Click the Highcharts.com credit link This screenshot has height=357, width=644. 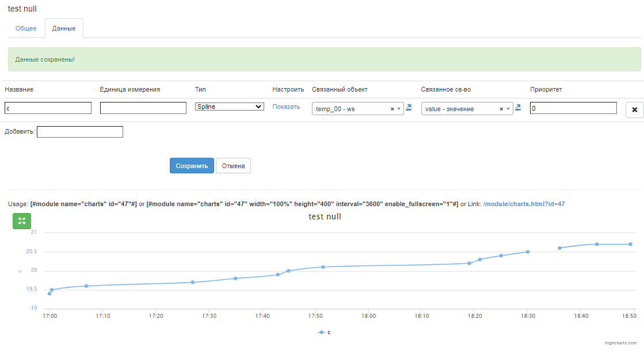click(620, 343)
